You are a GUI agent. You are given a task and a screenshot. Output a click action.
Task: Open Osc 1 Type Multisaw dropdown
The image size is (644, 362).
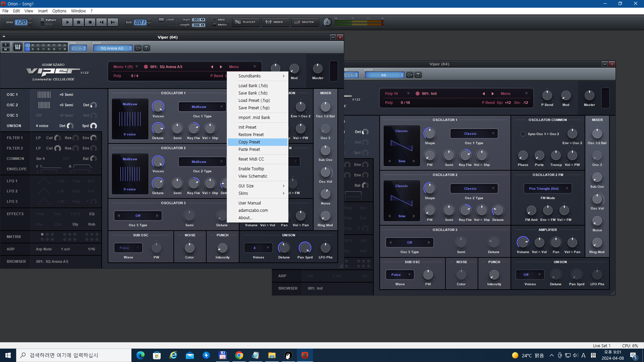(202, 107)
